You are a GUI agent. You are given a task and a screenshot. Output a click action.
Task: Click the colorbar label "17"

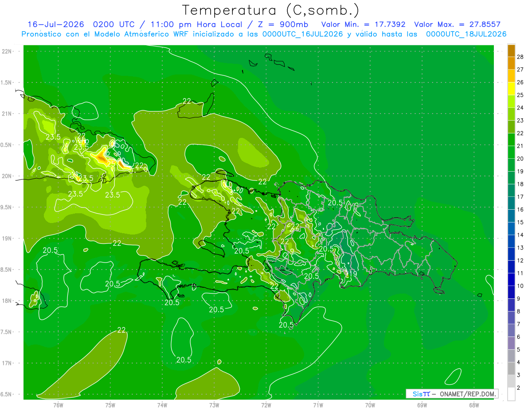pyautogui.click(x=520, y=197)
